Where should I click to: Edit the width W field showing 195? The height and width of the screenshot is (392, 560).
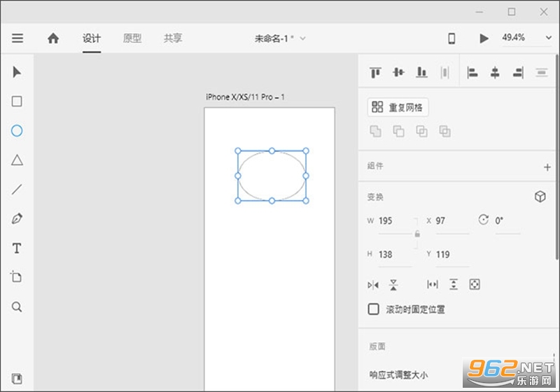[395, 221]
